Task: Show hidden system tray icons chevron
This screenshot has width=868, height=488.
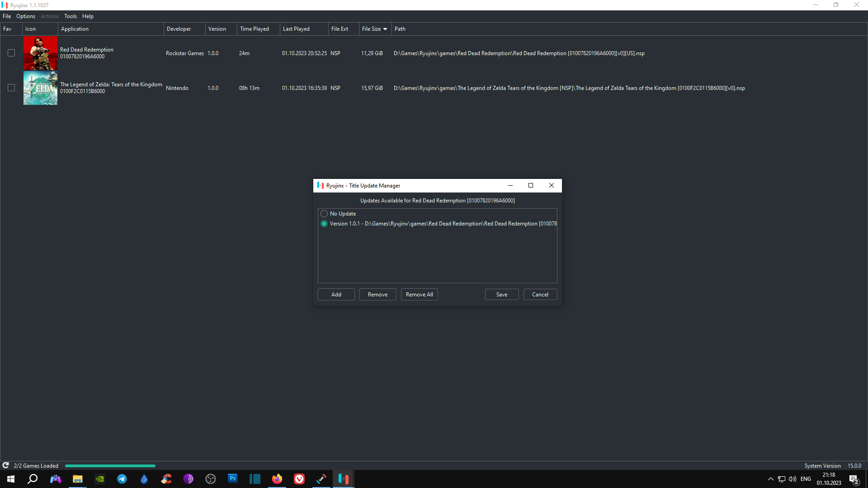Action: click(x=770, y=479)
